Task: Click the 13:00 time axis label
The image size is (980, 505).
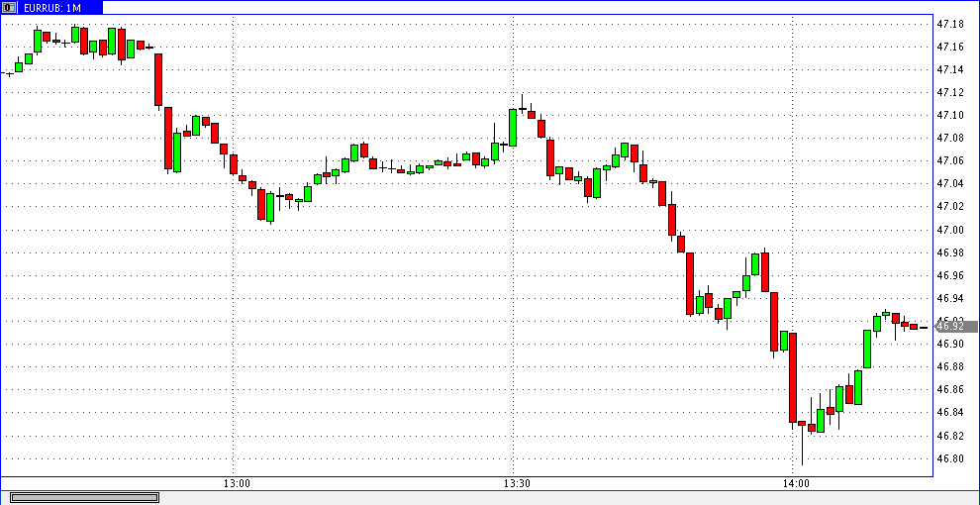Action: (x=237, y=483)
